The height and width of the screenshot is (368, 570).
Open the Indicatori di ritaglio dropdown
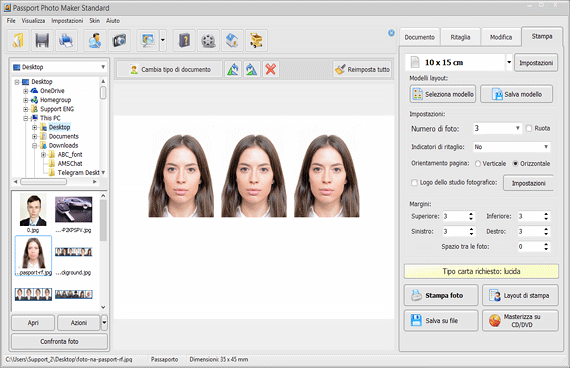(x=511, y=147)
